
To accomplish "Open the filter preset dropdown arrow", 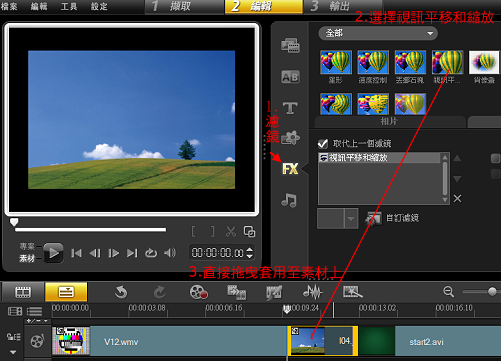I will (351, 219).
